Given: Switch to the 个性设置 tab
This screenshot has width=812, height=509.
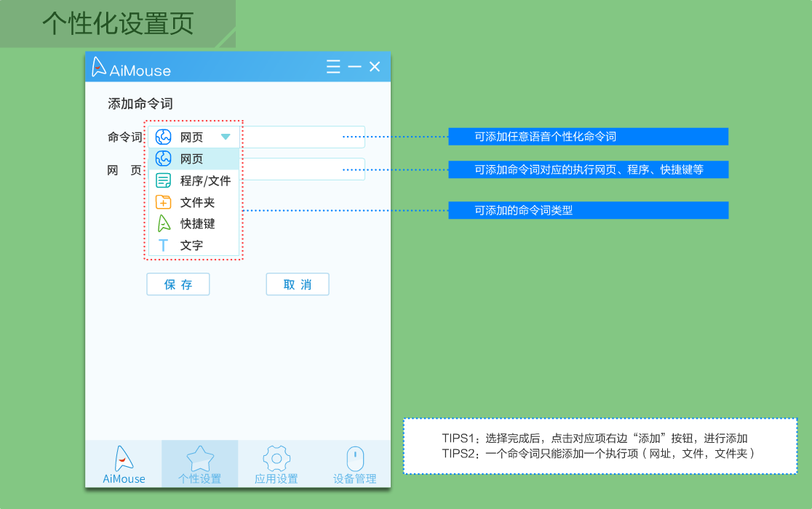Looking at the screenshot, I should tap(200, 465).
